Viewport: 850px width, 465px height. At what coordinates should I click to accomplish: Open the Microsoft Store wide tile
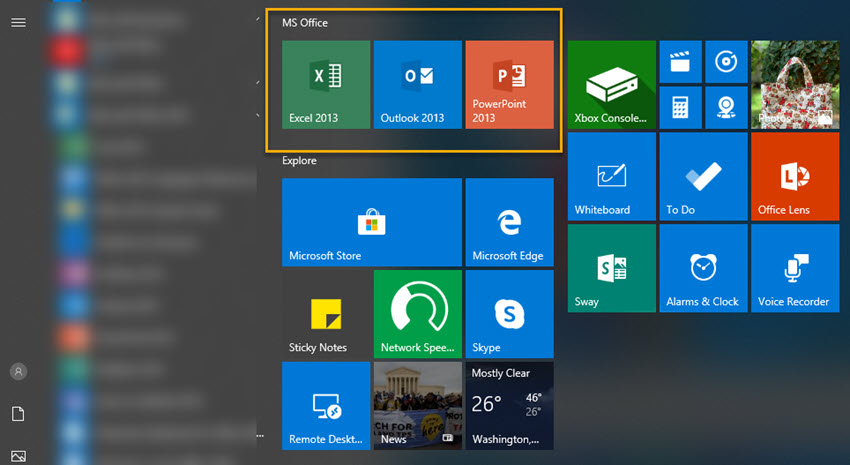[372, 222]
